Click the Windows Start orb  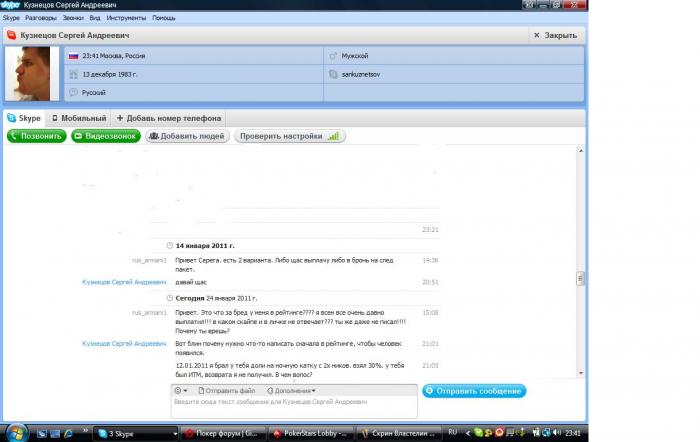click(17, 433)
